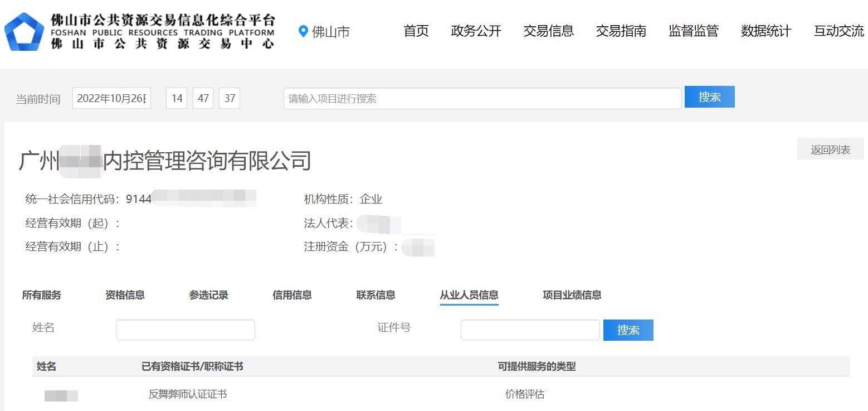Click the Foshan platform pentagon logo
The width and height of the screenshot is (868, 411).
pos(24,31)
